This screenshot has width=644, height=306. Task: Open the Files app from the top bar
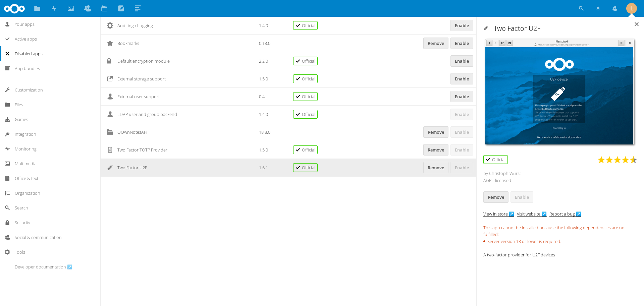37,8
